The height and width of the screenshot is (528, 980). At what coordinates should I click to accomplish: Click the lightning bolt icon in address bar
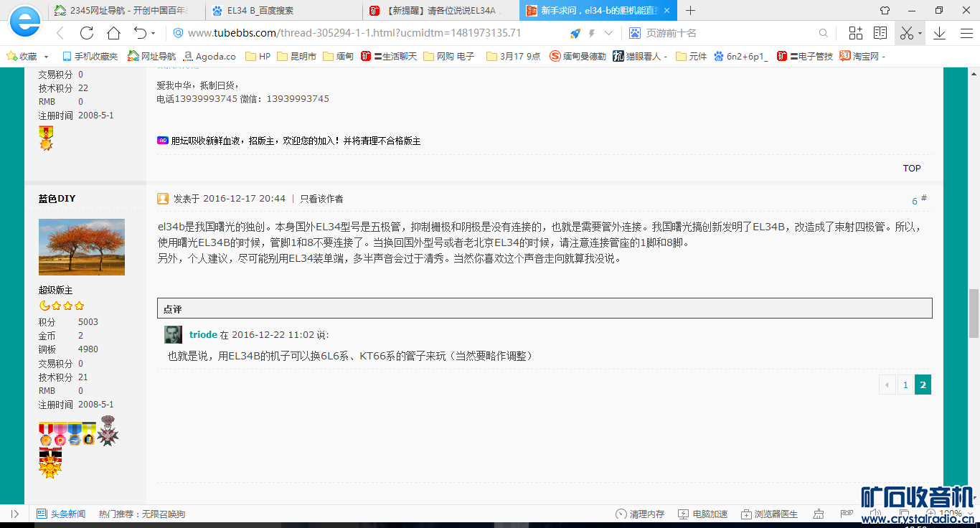pyautogui.click(x=592, y=33)
